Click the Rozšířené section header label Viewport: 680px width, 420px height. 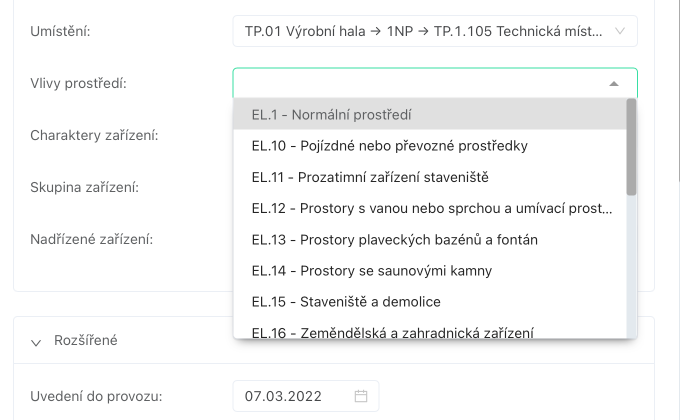[86, 341]
